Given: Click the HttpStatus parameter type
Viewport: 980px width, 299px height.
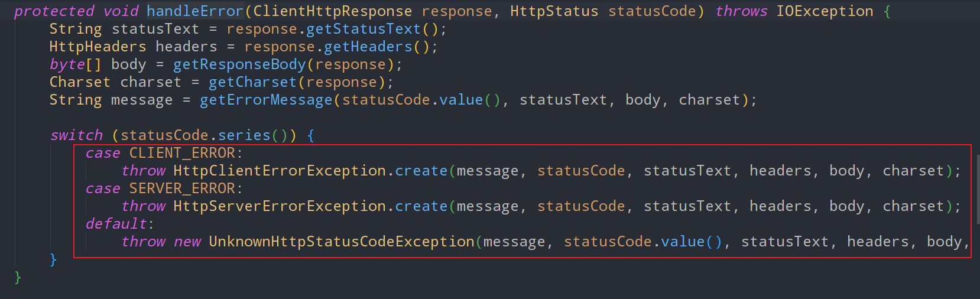Looking at the screenshot, I should tap(554, 11).
